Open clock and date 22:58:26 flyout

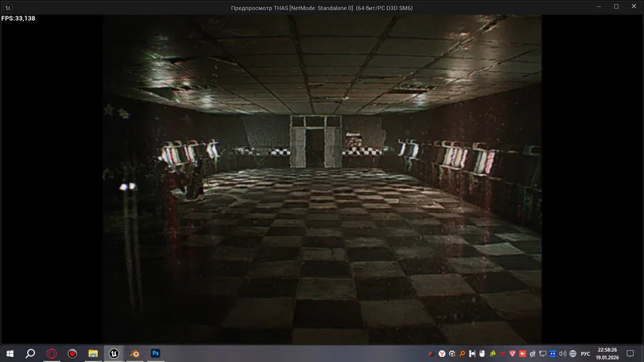click(607, 353)
